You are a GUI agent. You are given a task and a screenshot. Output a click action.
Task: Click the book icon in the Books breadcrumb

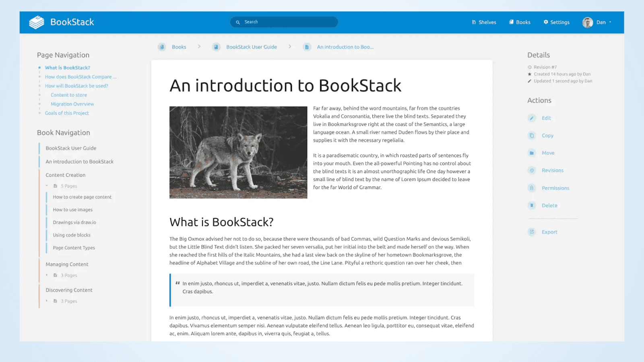[x=161, y=47]
